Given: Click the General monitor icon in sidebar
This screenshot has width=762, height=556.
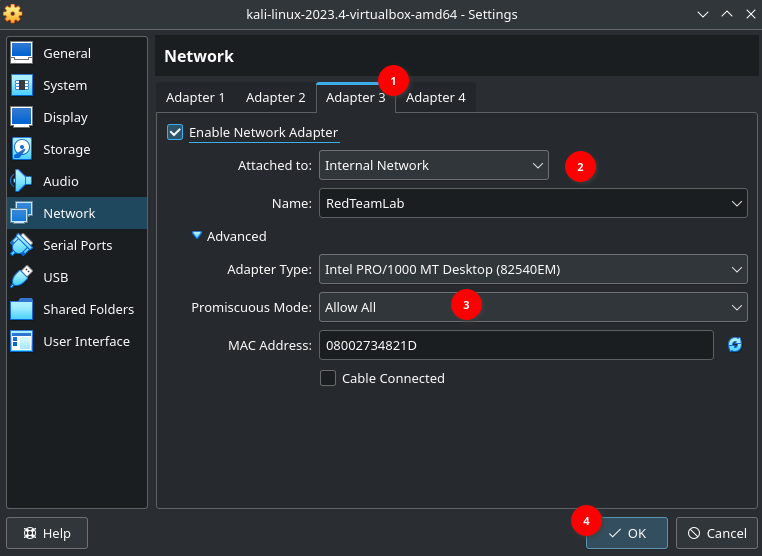Looking at the screenshot, I should tap(21, 53).
